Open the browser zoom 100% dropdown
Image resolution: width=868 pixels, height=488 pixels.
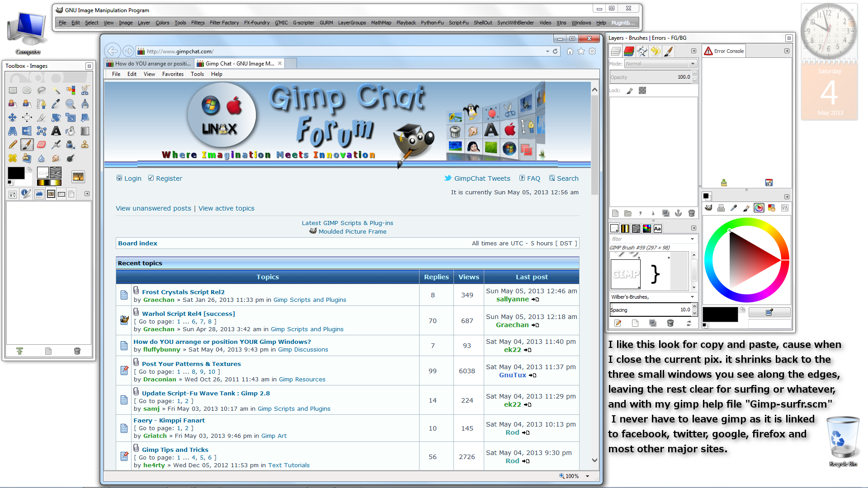pyautogui.click(x=587, y=476)
